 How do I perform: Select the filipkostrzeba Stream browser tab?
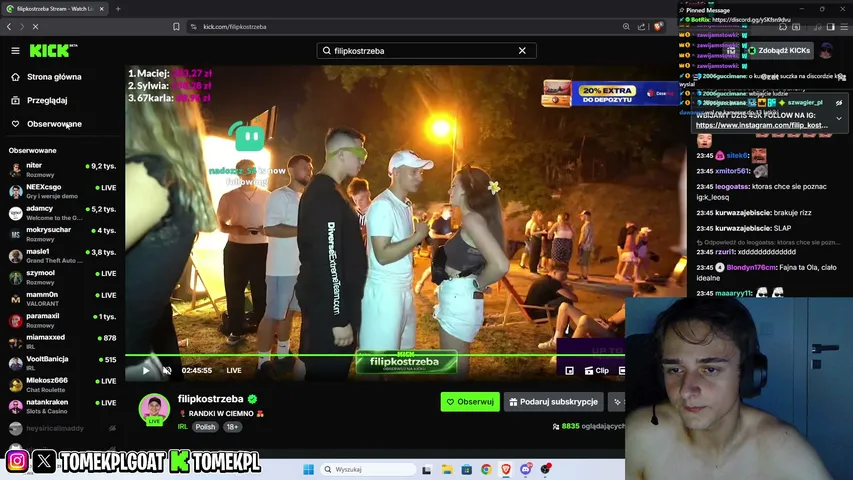[x=54, y=9]
